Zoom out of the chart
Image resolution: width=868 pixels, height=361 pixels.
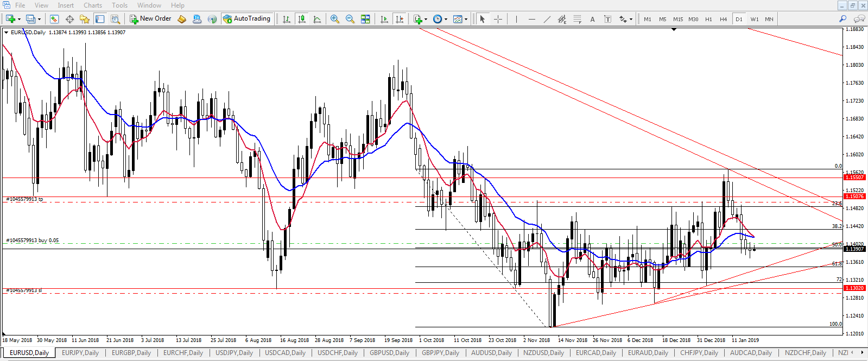click(x=350, y=19)
